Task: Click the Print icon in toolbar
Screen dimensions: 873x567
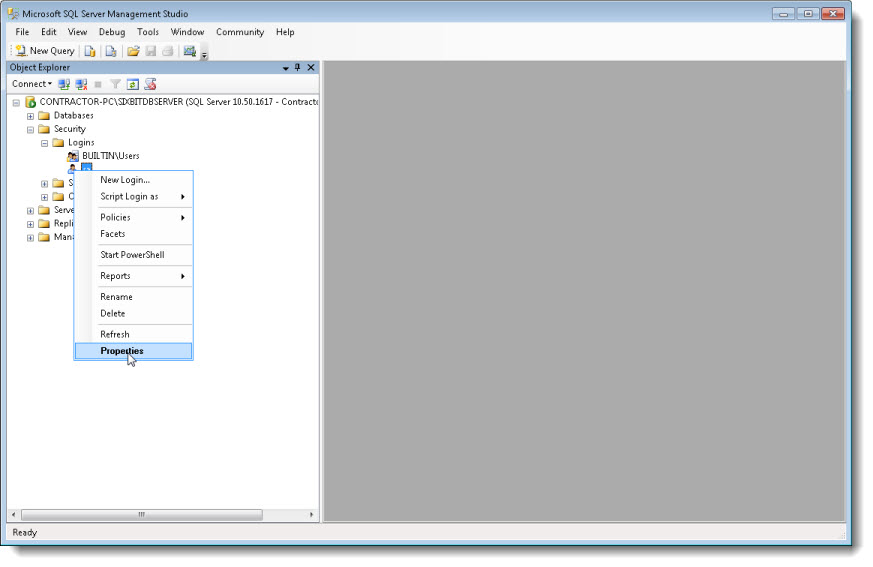Action: [x=168, y=51]
